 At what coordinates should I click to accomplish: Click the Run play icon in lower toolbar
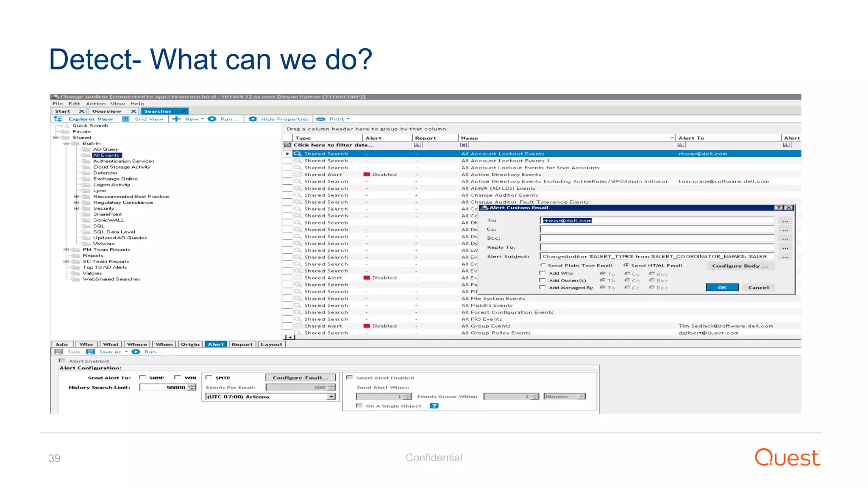point(136,352)
